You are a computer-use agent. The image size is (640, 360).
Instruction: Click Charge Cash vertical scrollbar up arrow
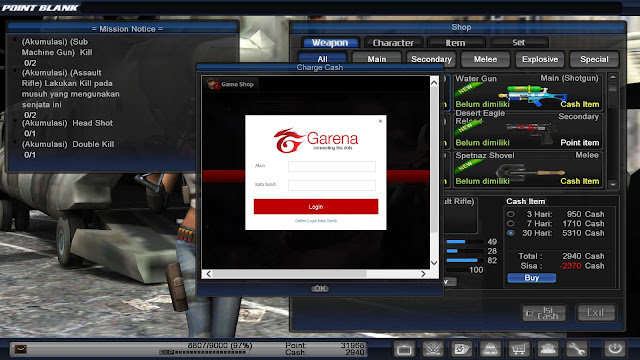pos(434,82)
